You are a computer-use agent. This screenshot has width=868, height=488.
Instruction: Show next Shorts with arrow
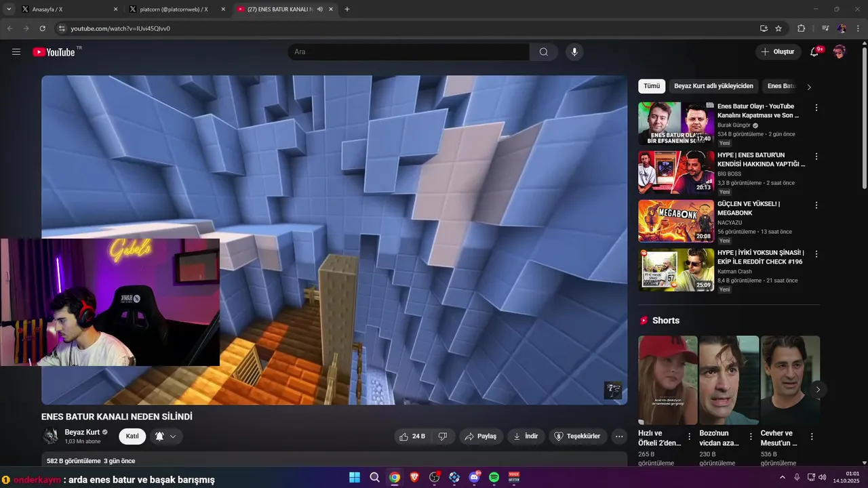[818, 390]
